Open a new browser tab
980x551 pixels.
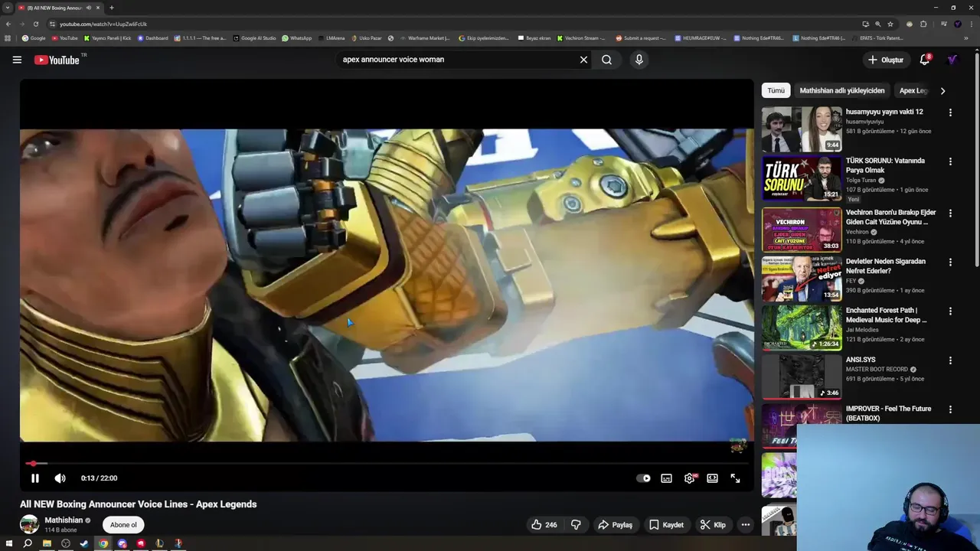pyautogui.click(x=111, y=8)
